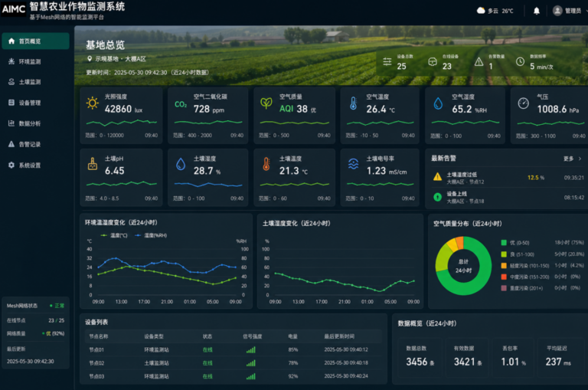Click the 良 (51-100) legend swatch
The image size is (588, 390).
[x=504, y=254]
